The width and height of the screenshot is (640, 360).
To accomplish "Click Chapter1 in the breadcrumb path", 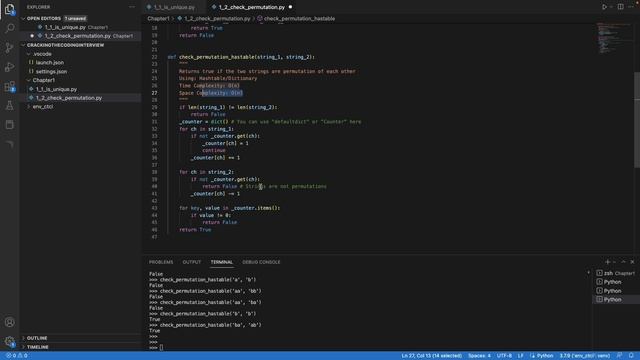I will point(158,18).
